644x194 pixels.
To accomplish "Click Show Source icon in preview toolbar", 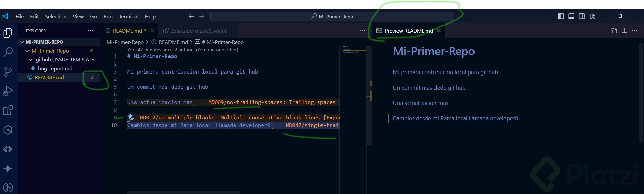I will (614, 31).
